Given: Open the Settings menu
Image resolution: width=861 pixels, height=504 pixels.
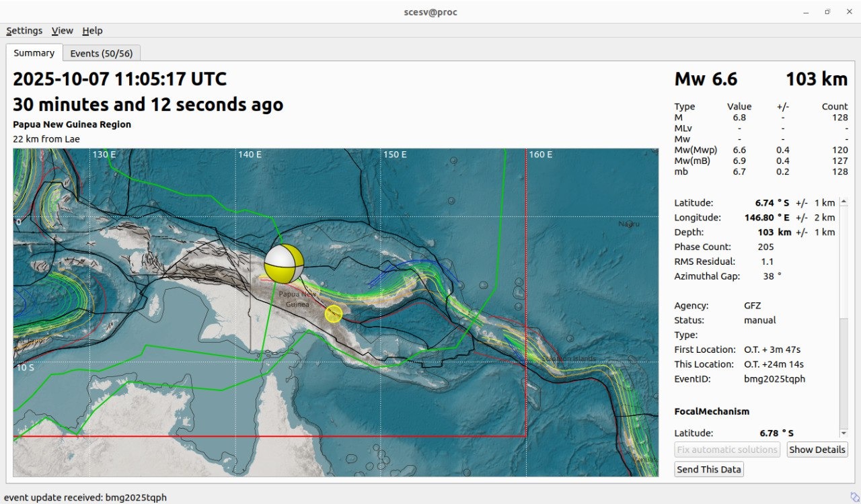Looking at the screenshot, I should tap(24, 30).
